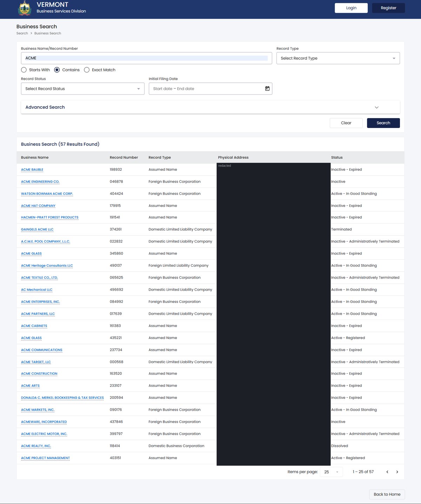Focus the Business Name/Record Number field

(x=147, y=58)
